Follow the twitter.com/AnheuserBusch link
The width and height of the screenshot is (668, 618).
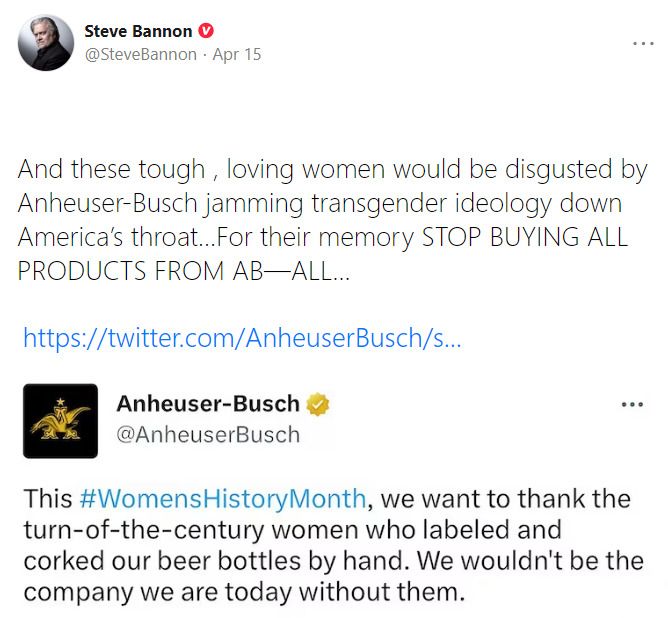(x=241, y=338)
